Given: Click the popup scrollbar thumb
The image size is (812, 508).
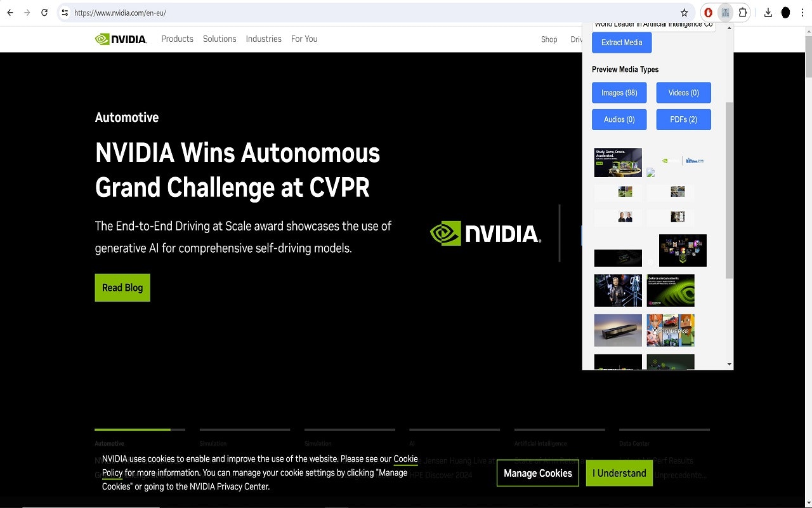Looking at the screenshot, I should (729, 190).
